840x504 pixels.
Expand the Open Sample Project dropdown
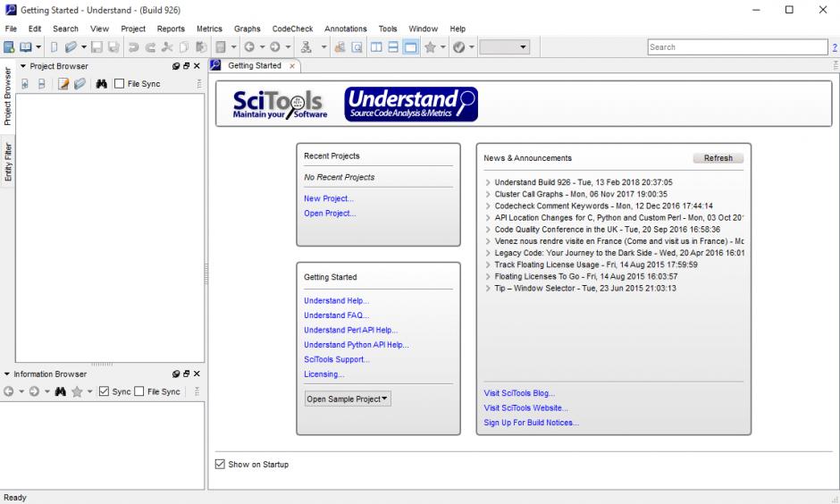click(x=348, y=399)
